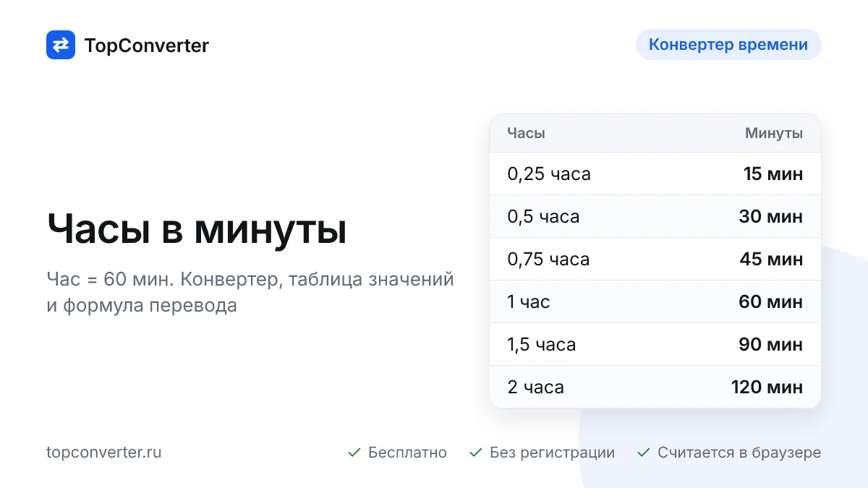Click the subtitle line и формула перевода
Screen dimensions: 868x488
tap(142, 305)
